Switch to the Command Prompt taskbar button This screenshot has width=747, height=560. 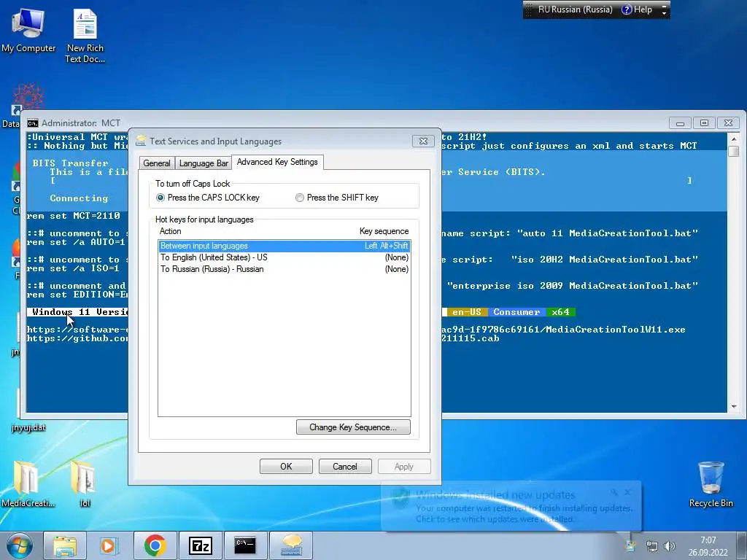245,545
